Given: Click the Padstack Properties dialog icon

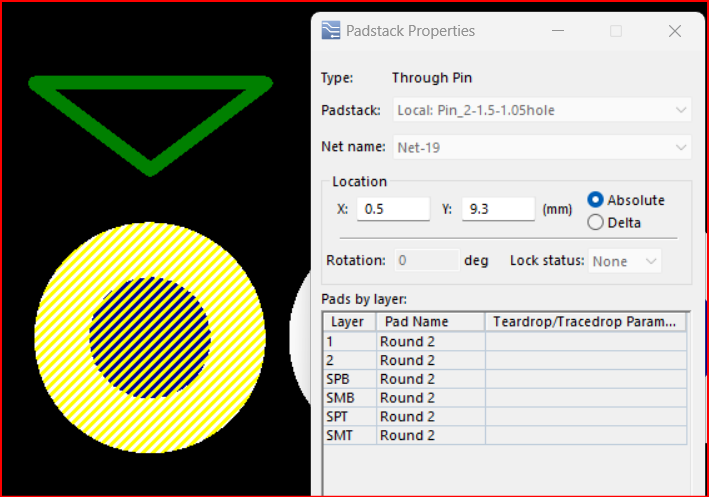Looking at the screenshot, I should pyautogui.click(x=330, y=31).
